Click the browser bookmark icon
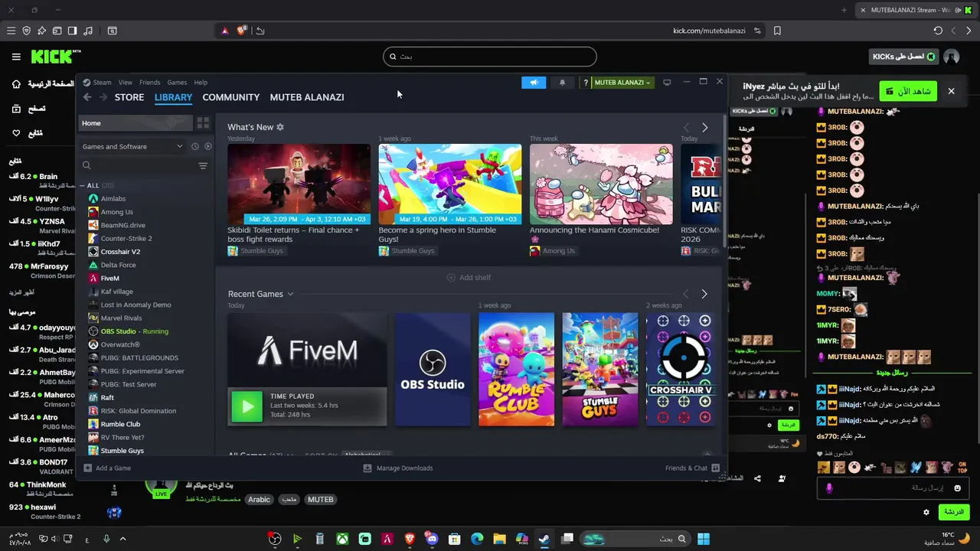 777,31
